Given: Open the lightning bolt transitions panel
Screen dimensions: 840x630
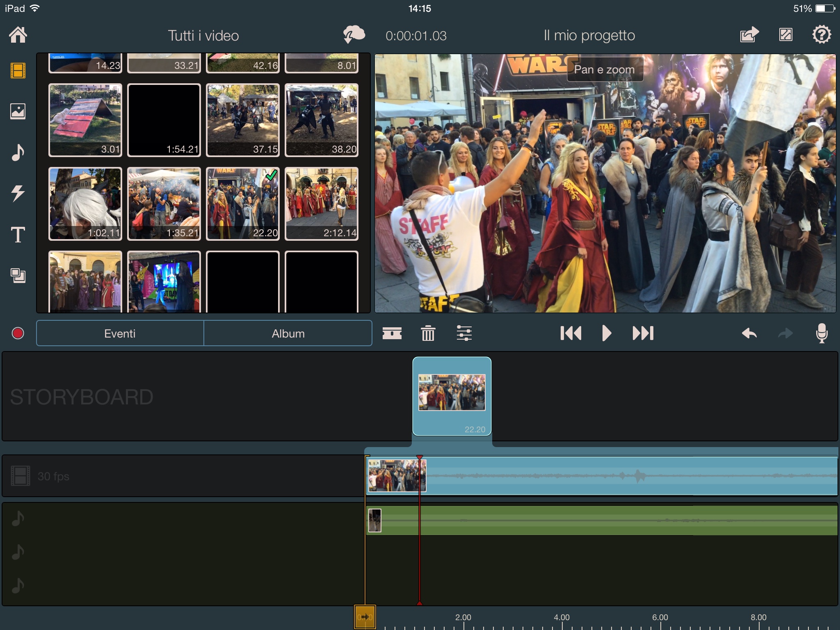Looking at the screenshot, I should click(18, 193).
